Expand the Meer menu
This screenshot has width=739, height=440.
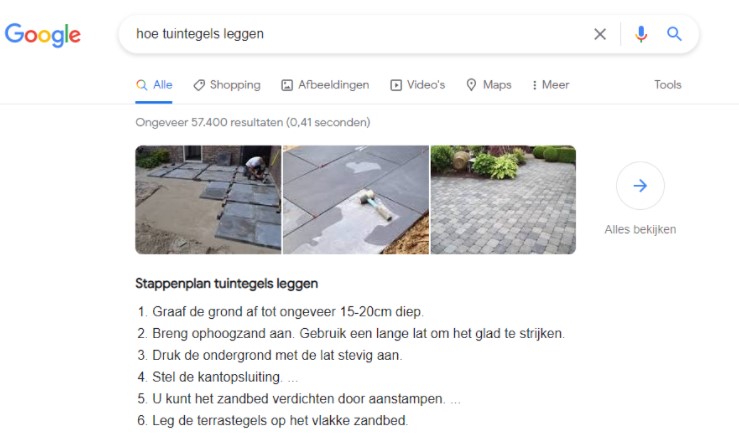[x=550, y=85]
